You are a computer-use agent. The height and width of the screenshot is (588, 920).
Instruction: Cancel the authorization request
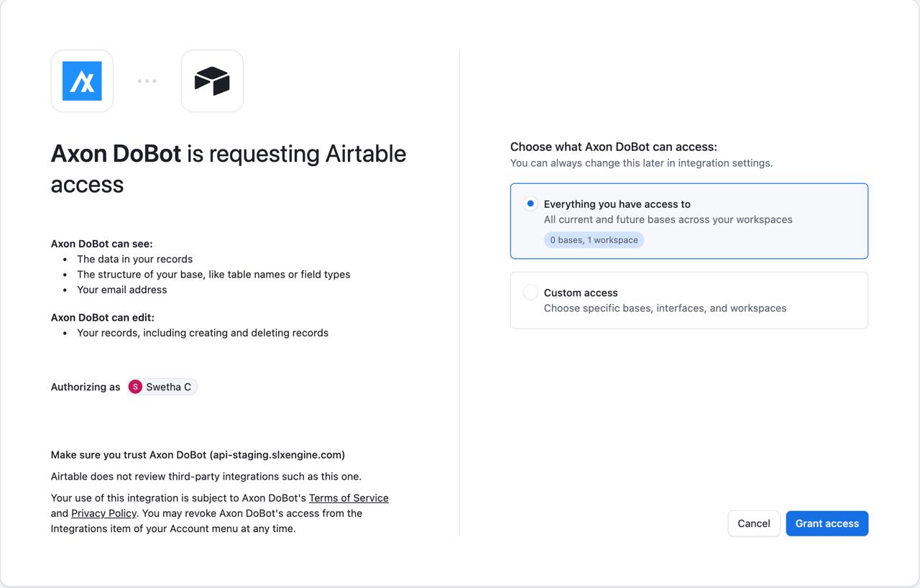[x=754, y=523]
